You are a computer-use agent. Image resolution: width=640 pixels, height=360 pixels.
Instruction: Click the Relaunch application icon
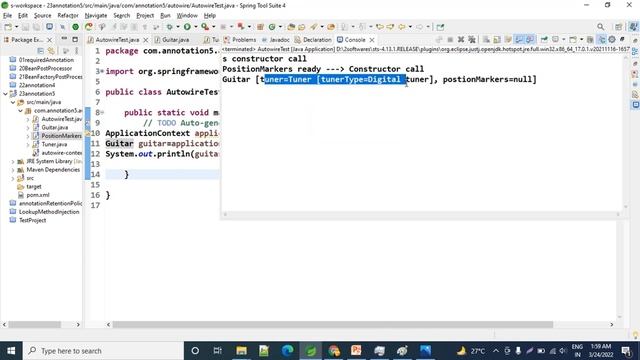tap(89, 27)
